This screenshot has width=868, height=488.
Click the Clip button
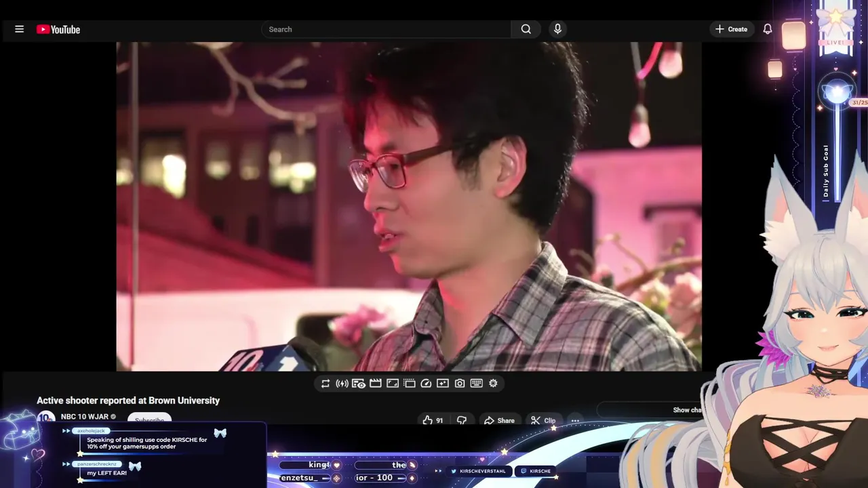(x=543, y=420)
